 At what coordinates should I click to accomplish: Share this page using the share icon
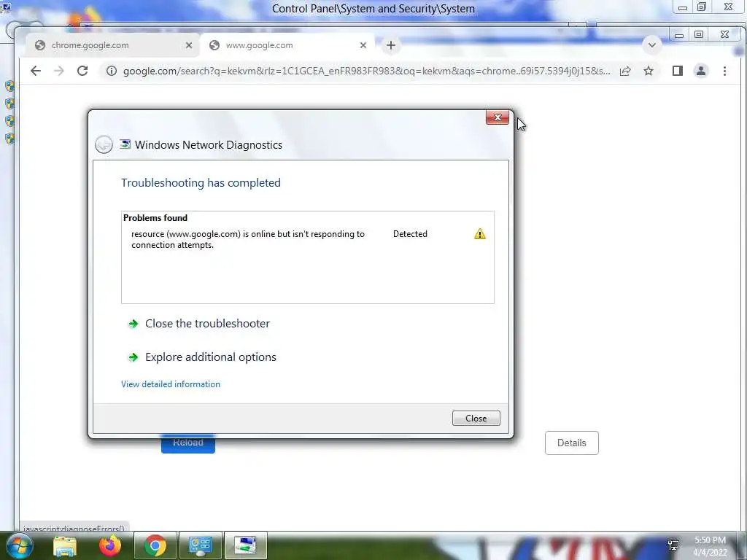click(625, 71)
